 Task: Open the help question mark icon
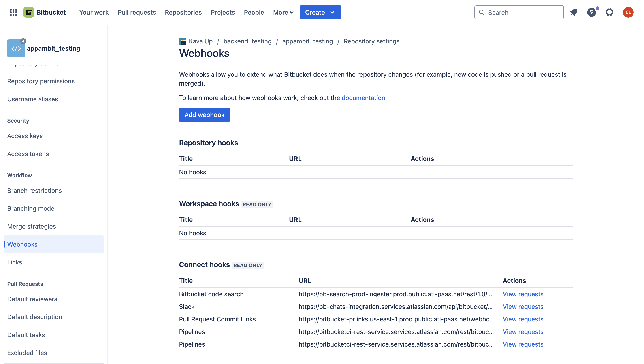[x=591, y=12]
